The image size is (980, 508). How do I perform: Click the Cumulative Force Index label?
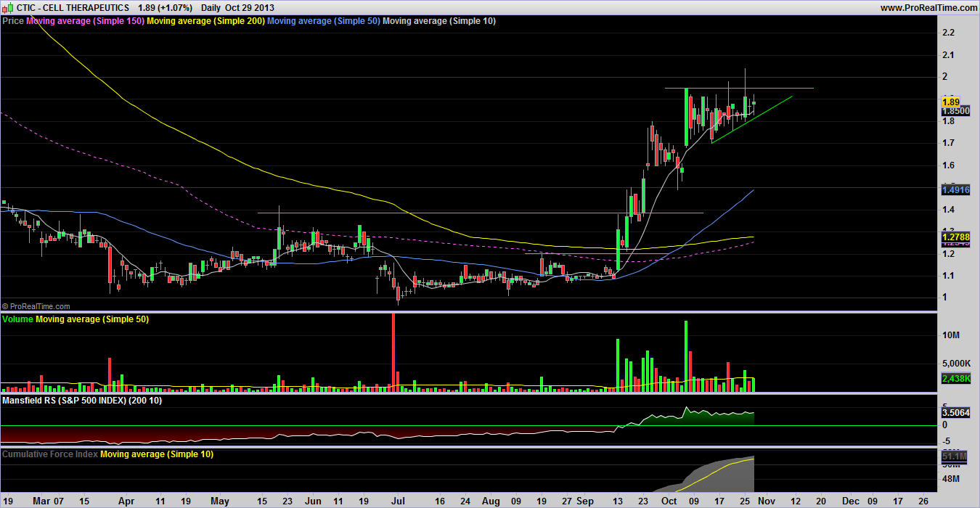click(x=49, y=454)
